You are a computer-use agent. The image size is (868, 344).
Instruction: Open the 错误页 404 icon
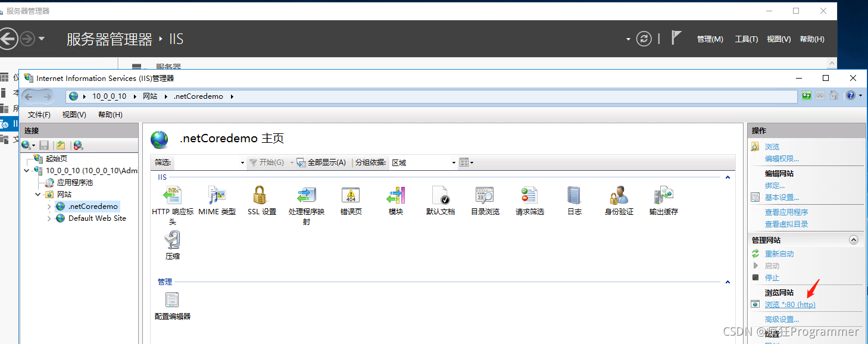351,196
